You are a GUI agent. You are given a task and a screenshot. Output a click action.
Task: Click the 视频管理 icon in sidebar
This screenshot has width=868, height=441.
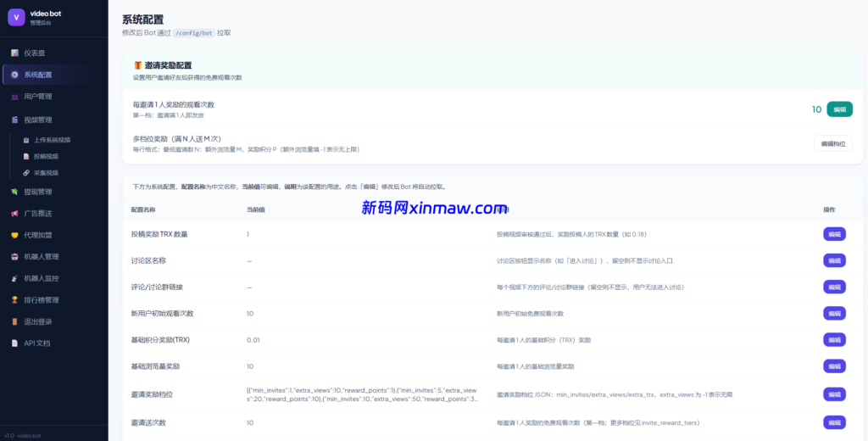pos(15,120)
